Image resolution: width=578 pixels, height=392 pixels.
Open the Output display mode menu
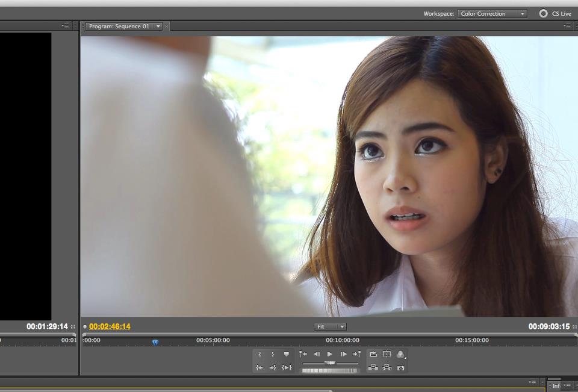click(x=401, y=355)
